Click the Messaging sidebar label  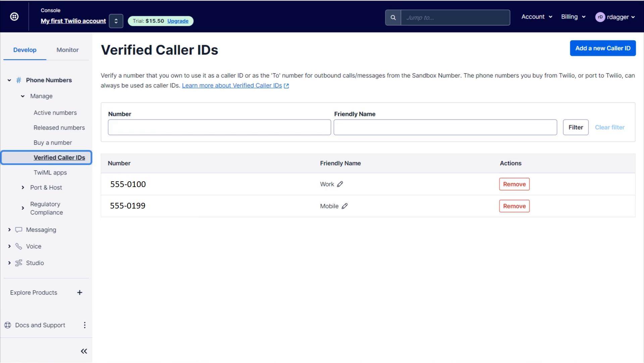41,230
